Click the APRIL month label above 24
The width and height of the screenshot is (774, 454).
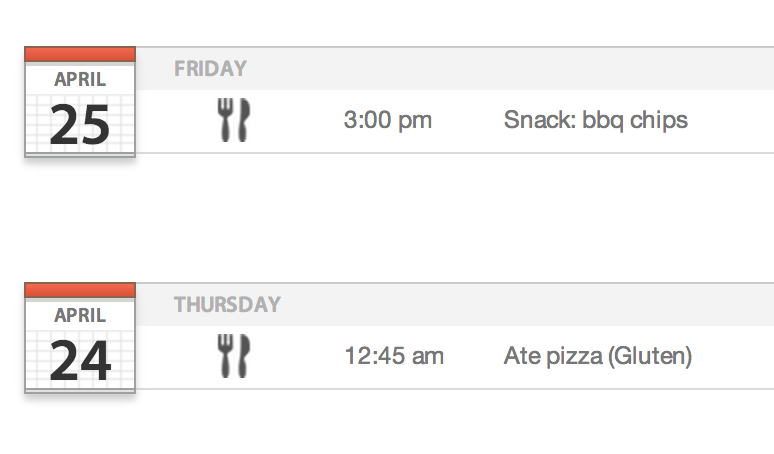point(80,315)
